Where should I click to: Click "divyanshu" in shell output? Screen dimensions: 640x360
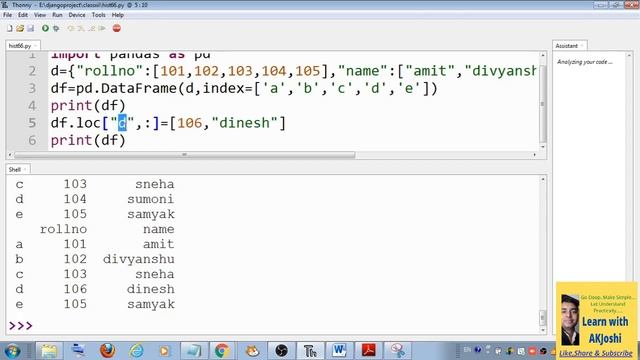pos(139,259)
